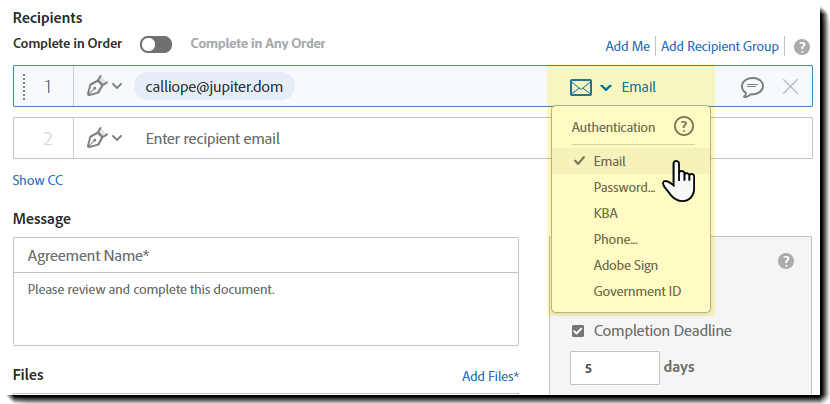The width and height of the screenshot is (830, 404).
Task: Choose the KBA authentication option
Action: [x=605, y=213]
